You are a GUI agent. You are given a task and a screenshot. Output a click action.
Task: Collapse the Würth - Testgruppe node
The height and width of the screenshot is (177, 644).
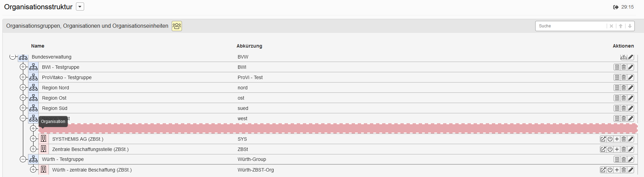click(x=23, y=159)
